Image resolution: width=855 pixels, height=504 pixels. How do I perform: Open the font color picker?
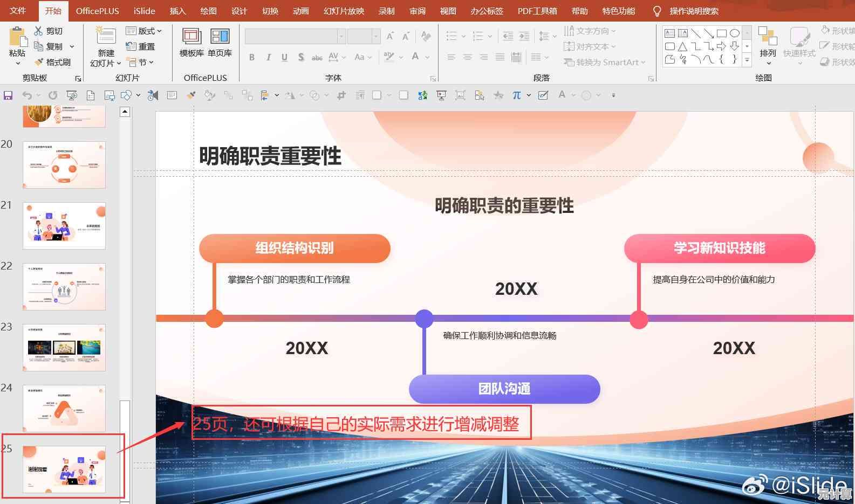pos(420,57)
